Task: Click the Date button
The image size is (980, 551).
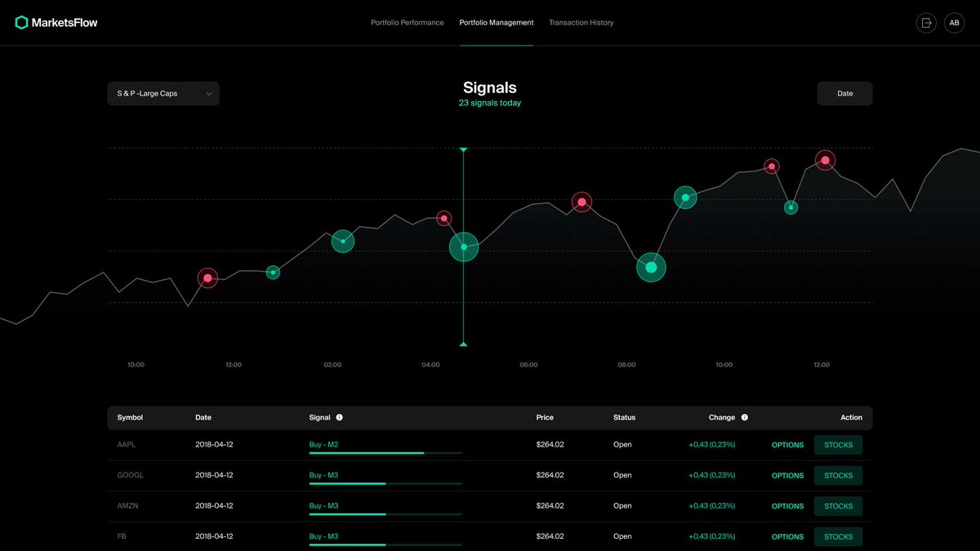Action: pyautogui.click(x=844, y=93)
